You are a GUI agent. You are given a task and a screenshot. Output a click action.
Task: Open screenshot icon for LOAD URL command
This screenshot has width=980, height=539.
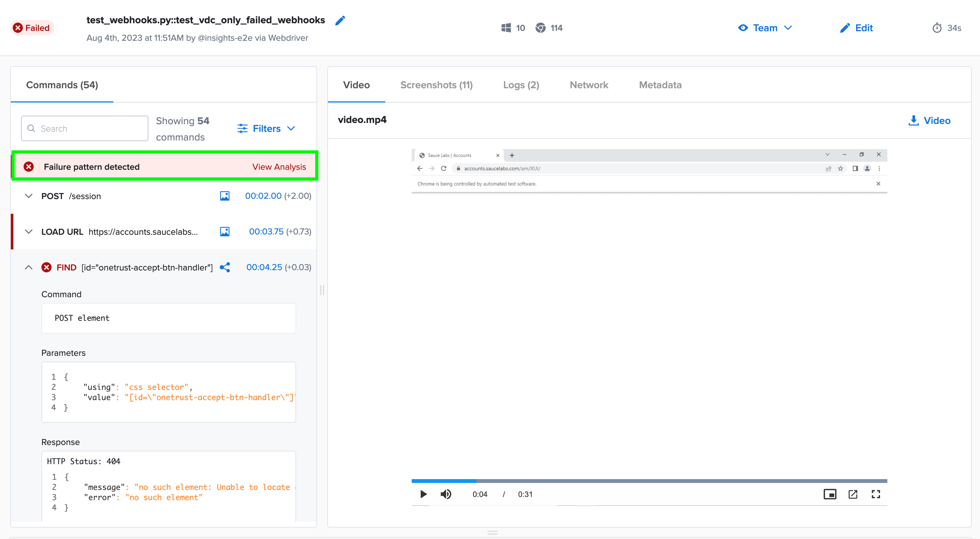click(x=224, y=232)
